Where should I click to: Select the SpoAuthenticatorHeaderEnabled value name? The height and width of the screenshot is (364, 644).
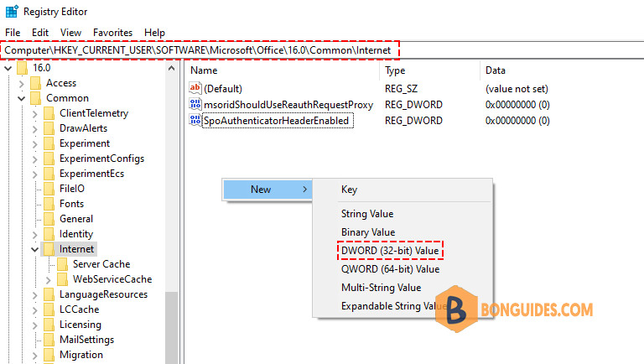[x=278, y=121]
